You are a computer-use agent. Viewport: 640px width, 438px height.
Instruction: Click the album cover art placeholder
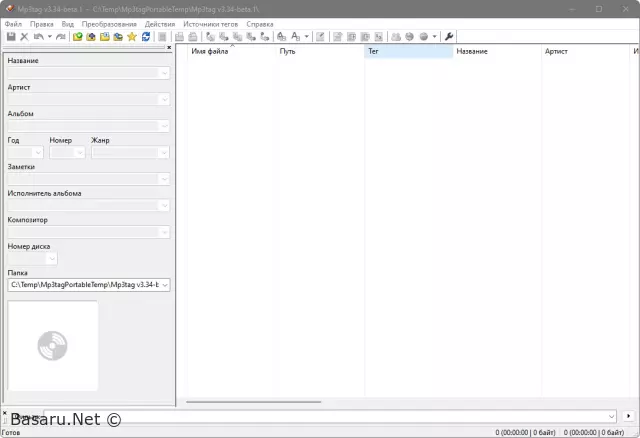(53, 346)
